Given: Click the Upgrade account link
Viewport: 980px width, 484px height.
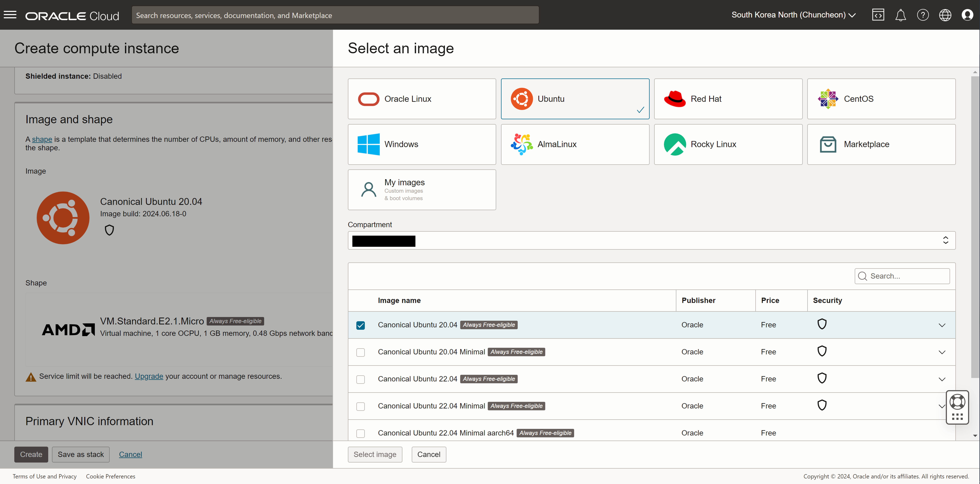Looking at the screenshot, I should [149, 376].
